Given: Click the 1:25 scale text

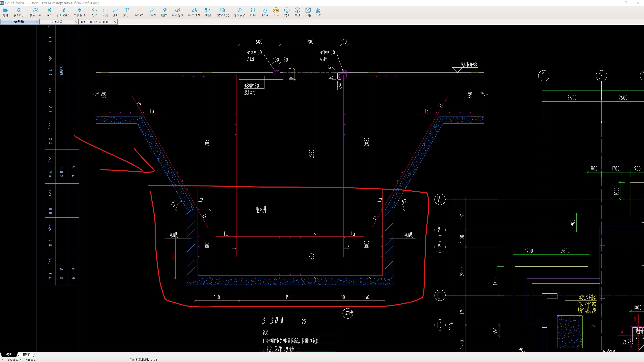Looking at the screenshot, I should 303,322.
